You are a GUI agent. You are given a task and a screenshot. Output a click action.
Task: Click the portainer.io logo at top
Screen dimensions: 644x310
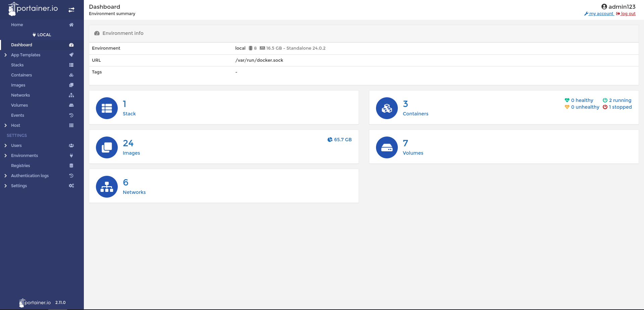pos(33,9)
